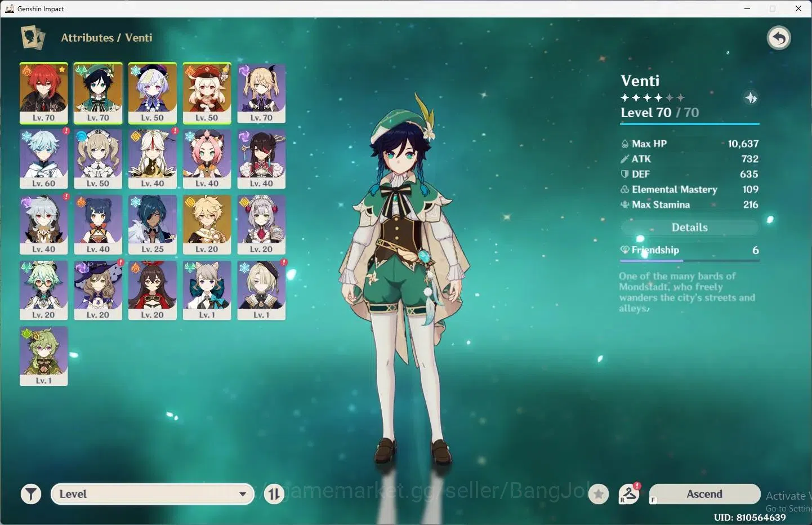Select Freminet's Lv. 1 portrait
The image size is (812, 525).
(x=261, y=290)
